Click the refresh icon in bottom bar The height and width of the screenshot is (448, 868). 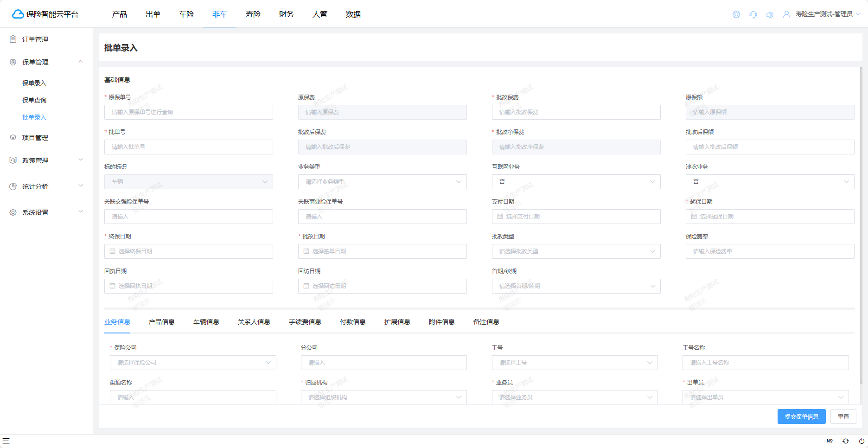(x=846, y=441)
